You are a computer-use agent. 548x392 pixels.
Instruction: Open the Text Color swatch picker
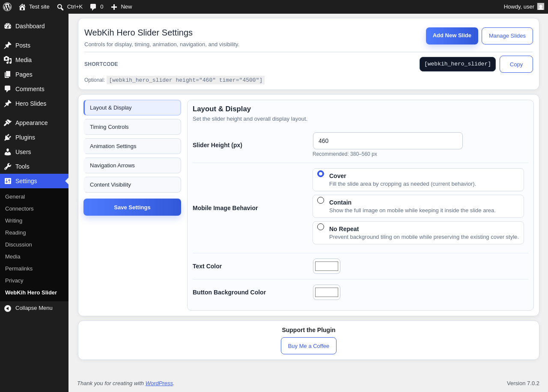coord(327,266)
